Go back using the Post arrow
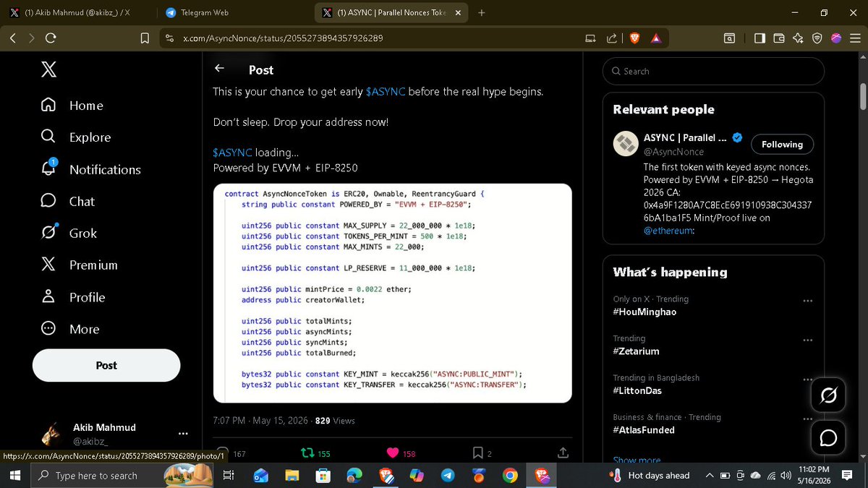This screenshot has width=868, height=488. point(220,69)
